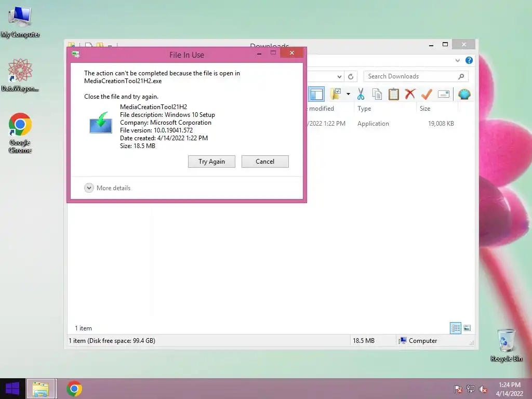
Task: Click the Cut scissors icon
Action: 361,94
